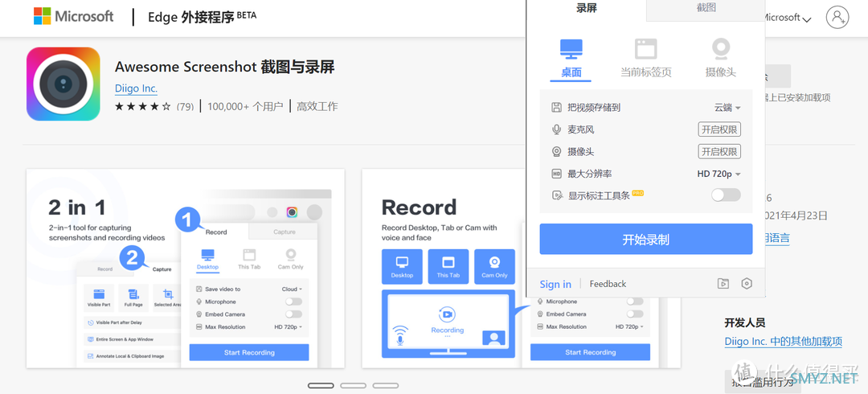Click the annotation toolbar icon beside 显示标注工具条
The image size is (868, 394).
coord(557,195)
